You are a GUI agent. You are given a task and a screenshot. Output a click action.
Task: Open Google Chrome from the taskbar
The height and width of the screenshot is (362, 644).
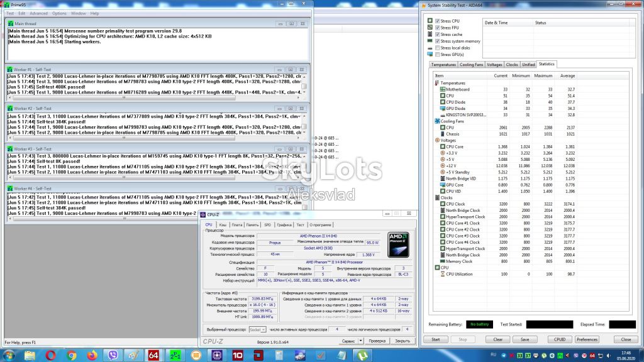pos(72,355)
